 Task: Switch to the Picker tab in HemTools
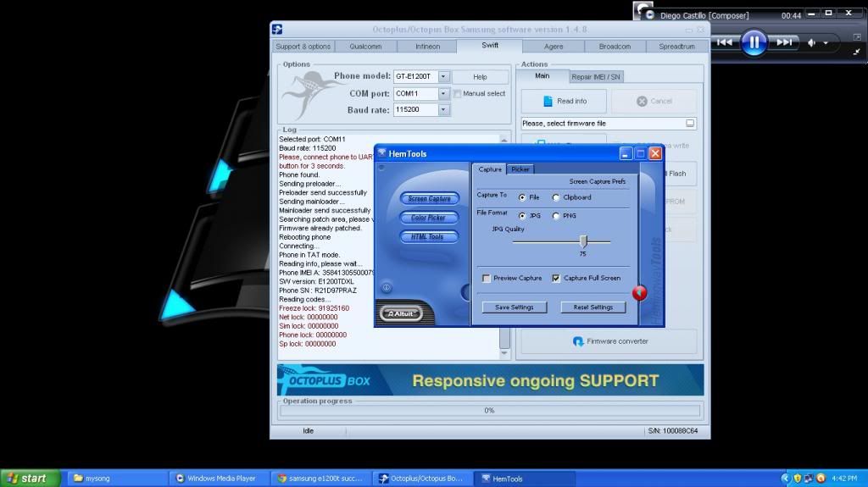(x=520, y=169)
